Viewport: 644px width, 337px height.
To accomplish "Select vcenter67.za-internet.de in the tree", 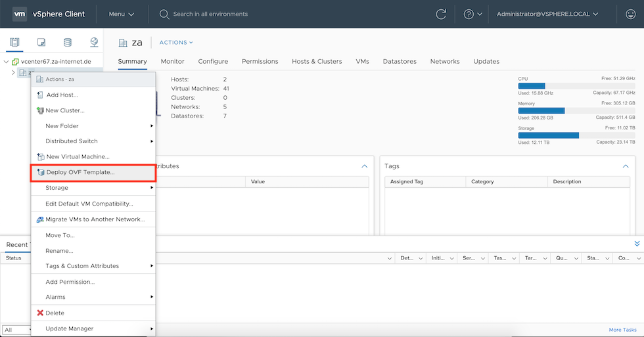I will (56, 62).
